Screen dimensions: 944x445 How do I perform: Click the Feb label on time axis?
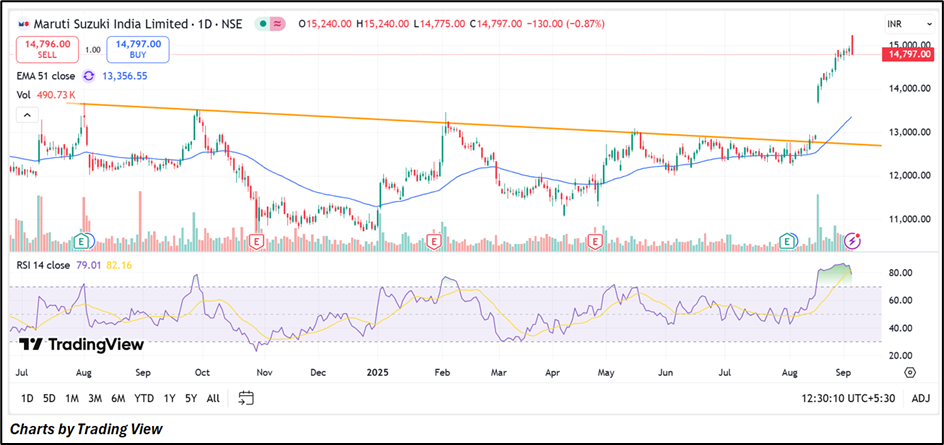tap(442, 373)
